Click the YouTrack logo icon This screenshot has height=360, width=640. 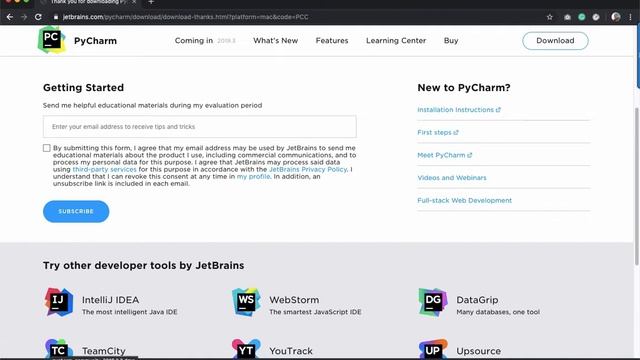pyautogui.click(x=246, y=349)
